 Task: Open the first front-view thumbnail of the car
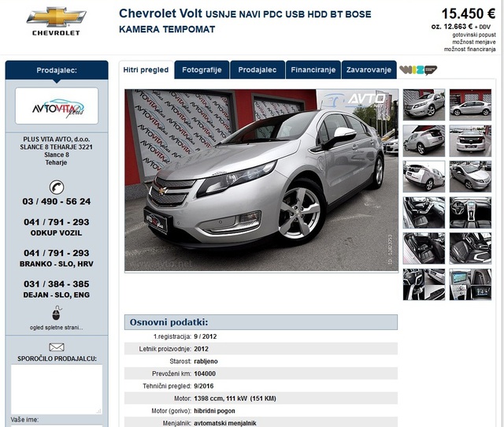[x=424, y=105]
